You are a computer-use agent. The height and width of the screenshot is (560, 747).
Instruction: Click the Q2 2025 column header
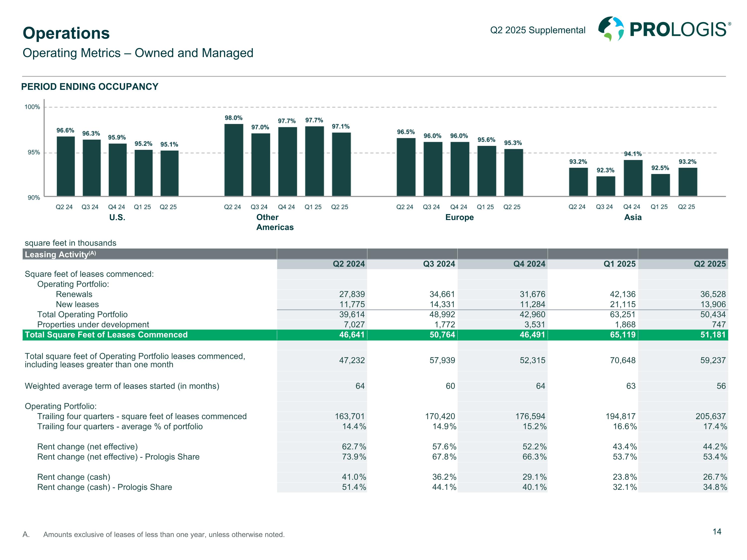pos(709,264)
